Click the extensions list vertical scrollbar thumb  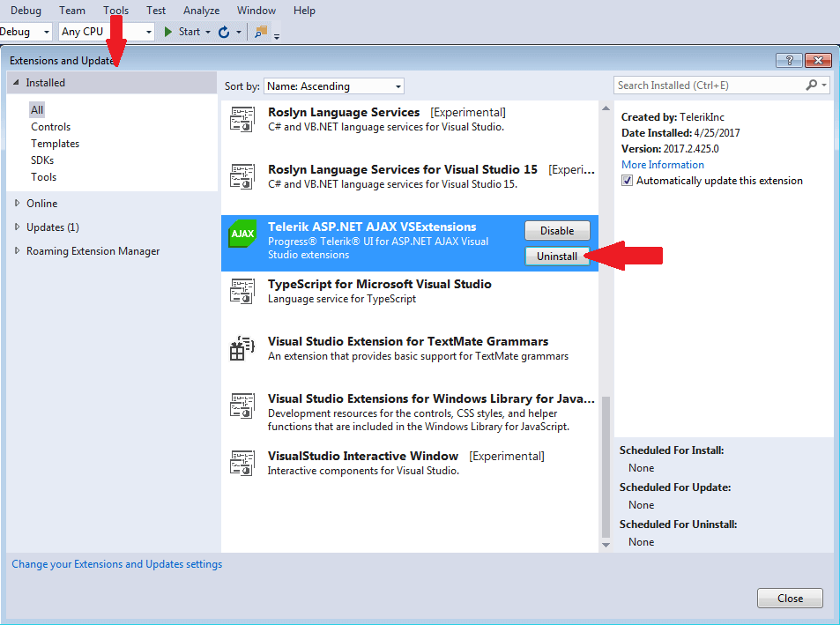click(606, 466)
